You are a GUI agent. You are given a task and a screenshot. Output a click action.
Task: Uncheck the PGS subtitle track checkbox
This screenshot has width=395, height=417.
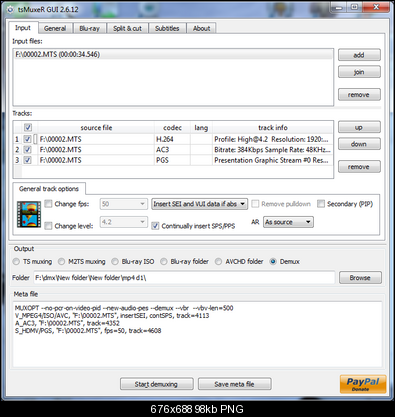point(28,160)
